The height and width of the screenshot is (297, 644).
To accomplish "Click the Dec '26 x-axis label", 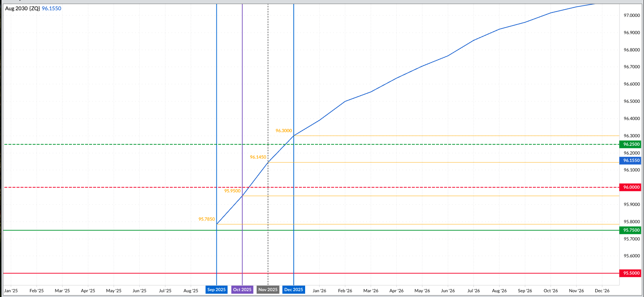I will pos(602,291).
